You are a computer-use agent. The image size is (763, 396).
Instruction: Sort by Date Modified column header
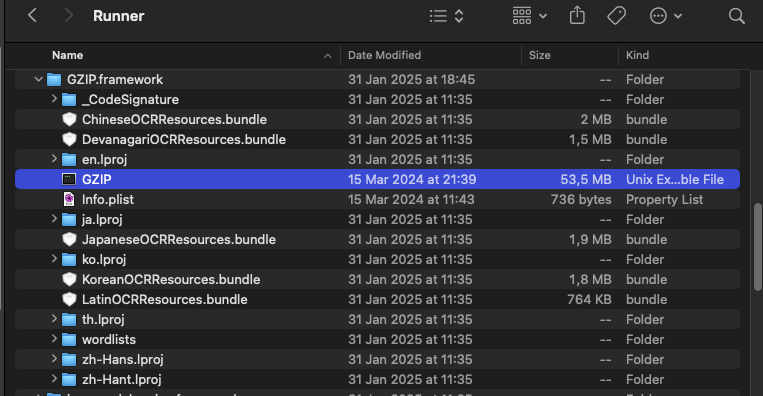coord(384,55)
